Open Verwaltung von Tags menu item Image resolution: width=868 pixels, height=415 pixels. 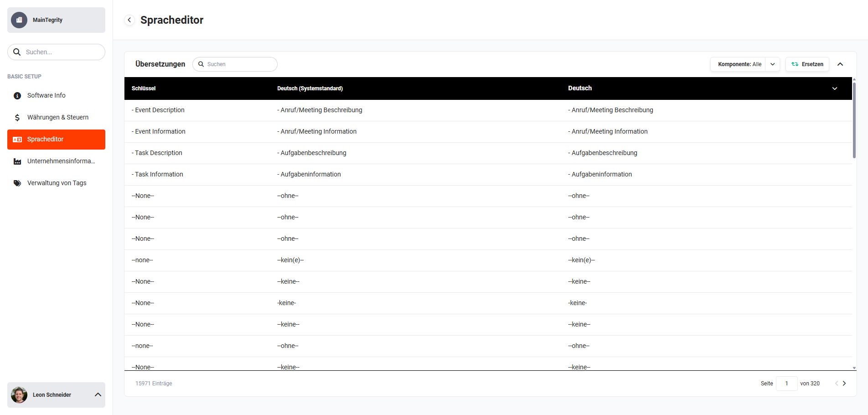click(x=56, y=183)
